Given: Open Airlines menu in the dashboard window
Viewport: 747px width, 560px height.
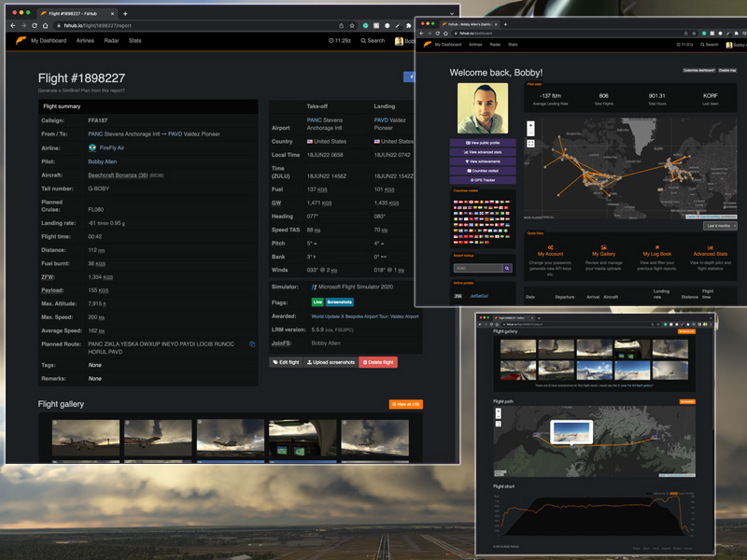Looking at the screenshot, I should pyautogui.click(x=475, y=44).
